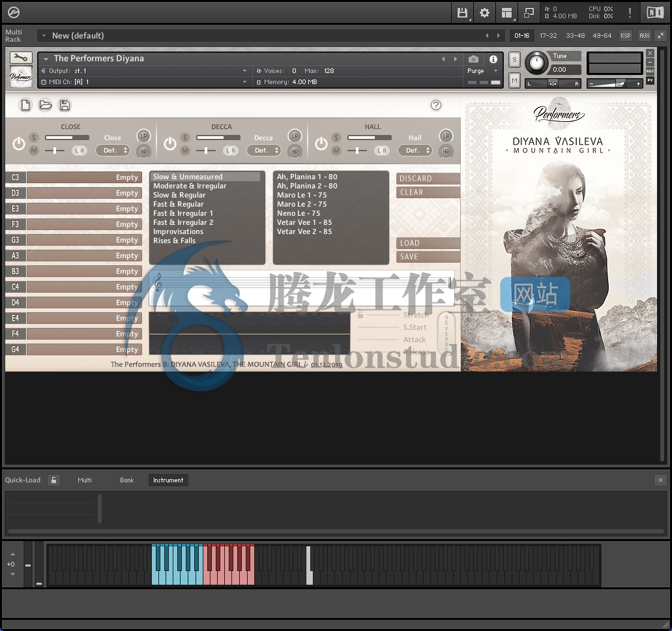The width and height of the screenshot is (672, 631).
Task: Click the Quick-Load horizontal scrollbar
Action: (x=336, y=531)
